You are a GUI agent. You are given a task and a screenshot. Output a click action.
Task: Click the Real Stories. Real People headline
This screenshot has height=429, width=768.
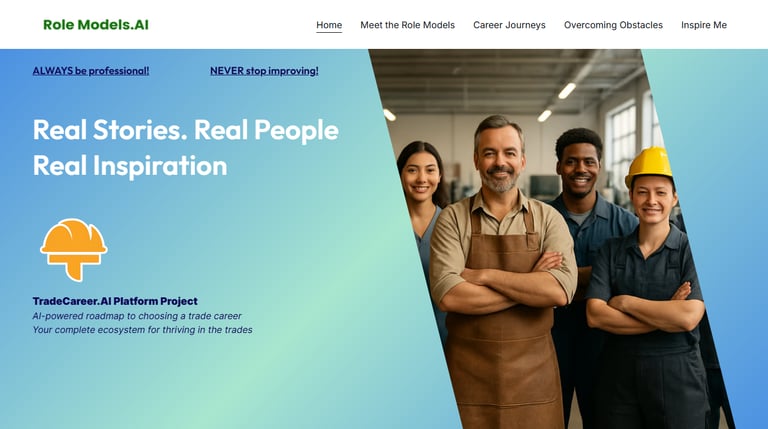pos(186,130)
